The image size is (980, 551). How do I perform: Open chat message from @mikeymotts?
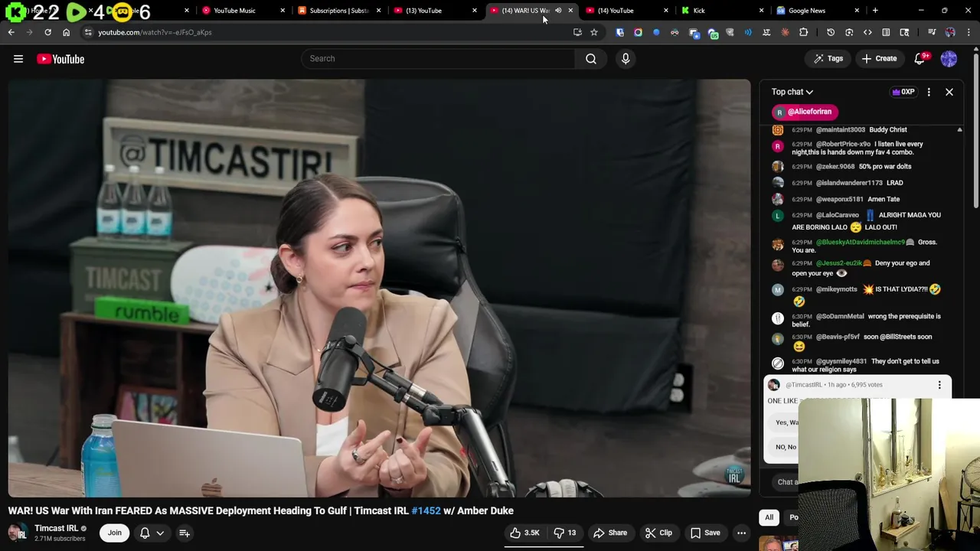[865, 295]
